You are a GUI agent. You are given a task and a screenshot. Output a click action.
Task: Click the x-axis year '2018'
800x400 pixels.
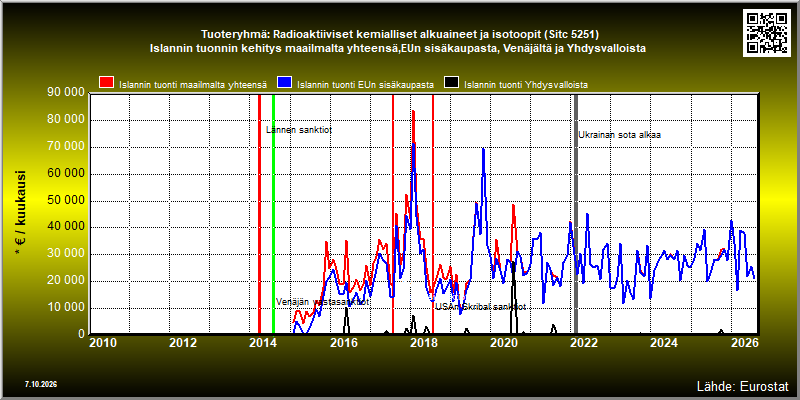click(423, 343)
